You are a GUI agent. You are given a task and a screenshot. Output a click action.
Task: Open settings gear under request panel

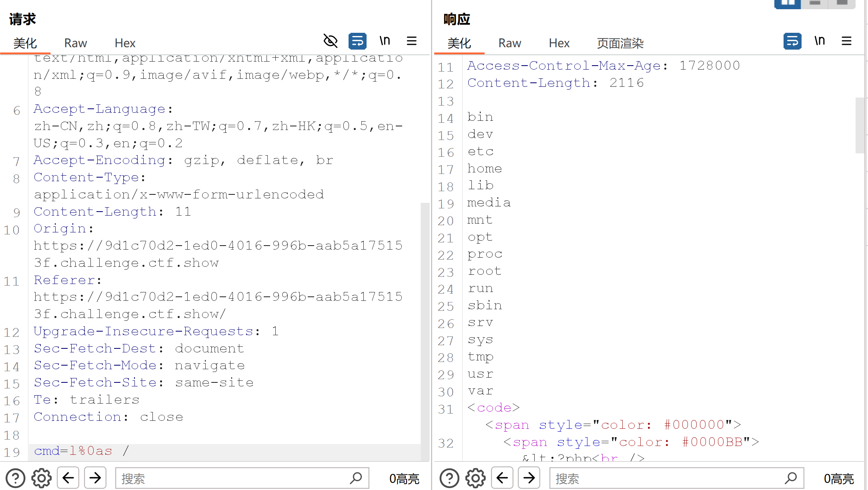point(42,478)
